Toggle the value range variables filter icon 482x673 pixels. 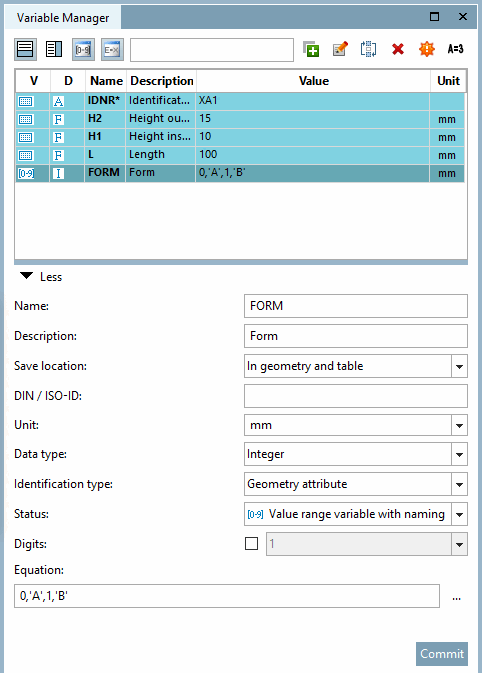83,49
